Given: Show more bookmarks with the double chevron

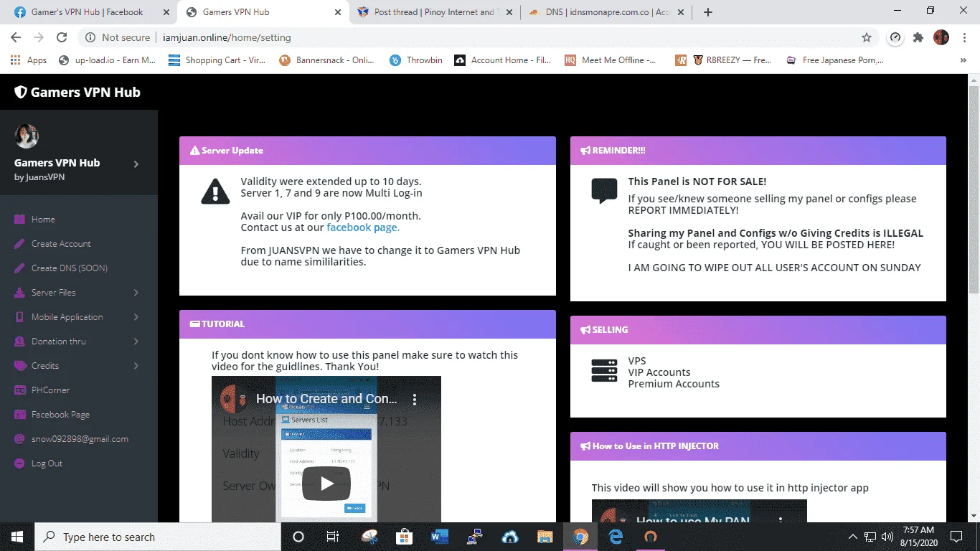Looking at the screenshot, I should tap(963, 60).
